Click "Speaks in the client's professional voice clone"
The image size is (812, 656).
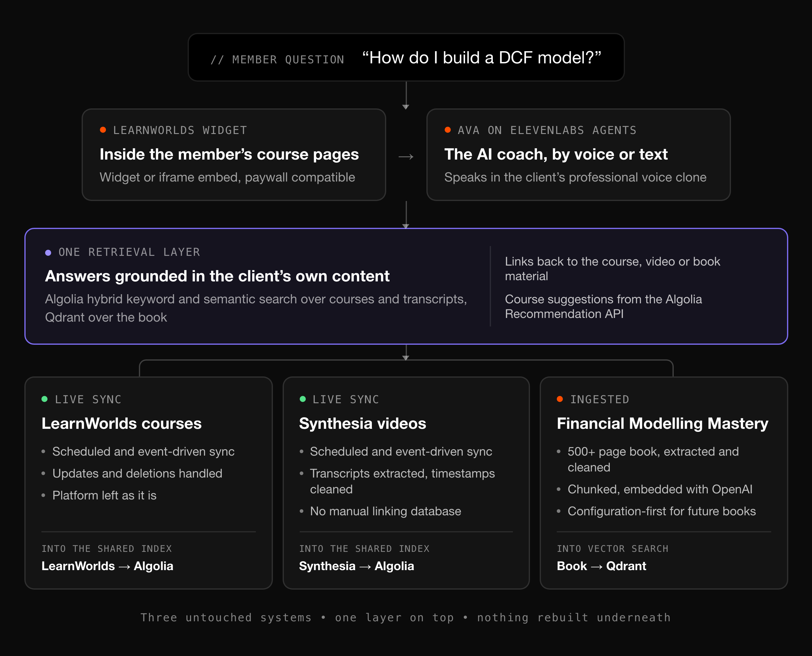click(x=575, y=177)
